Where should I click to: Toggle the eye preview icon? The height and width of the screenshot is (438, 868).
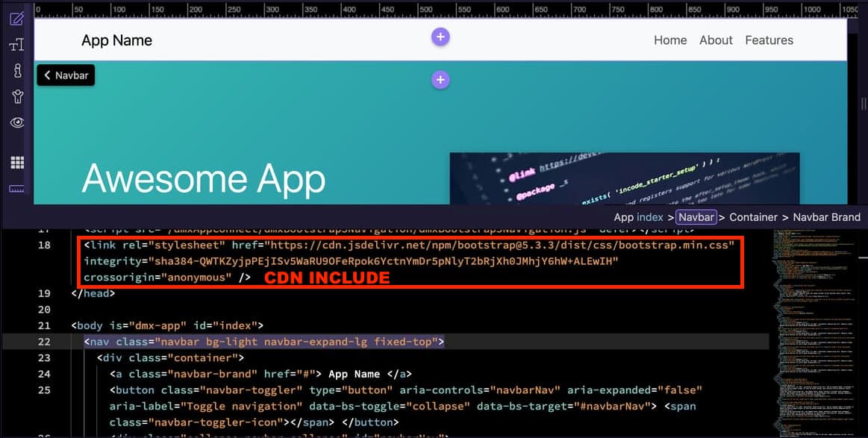click(17, 122)
